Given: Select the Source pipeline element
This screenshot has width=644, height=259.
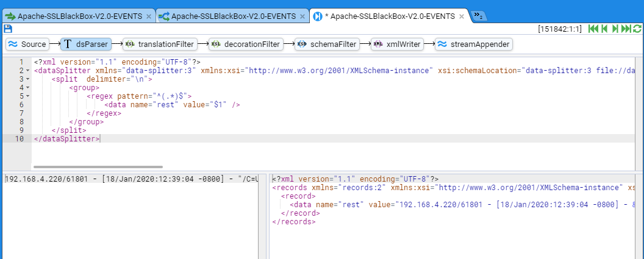Looking at the screenshot, I should point(28,44).
